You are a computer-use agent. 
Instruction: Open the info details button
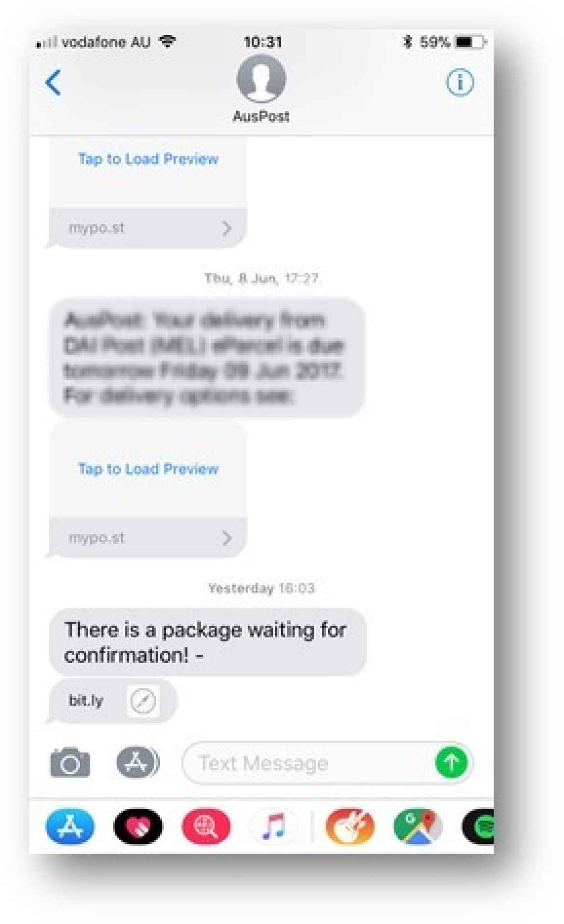(x=459, y=82)
